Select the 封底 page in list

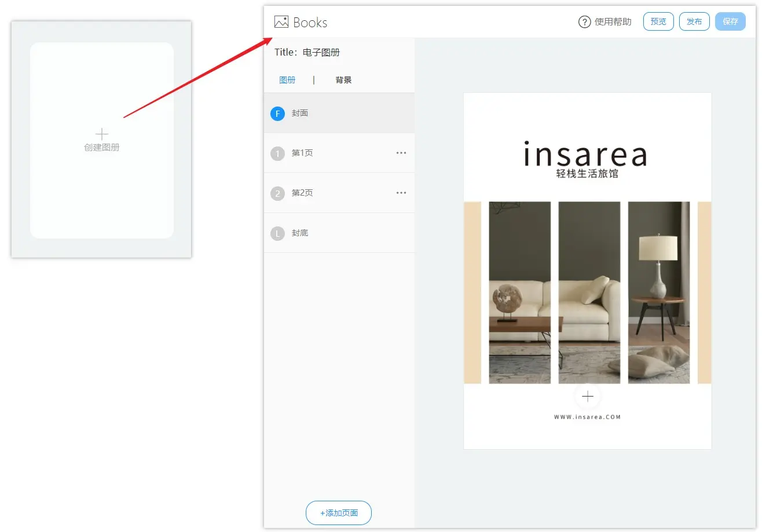300,233
